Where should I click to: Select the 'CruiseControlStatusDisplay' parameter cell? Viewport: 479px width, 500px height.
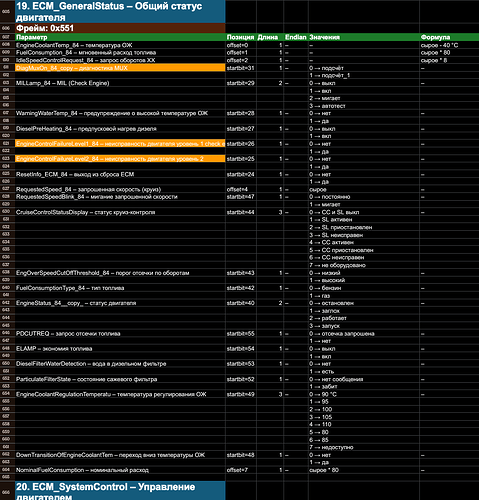pyautogui.click(x=120, y=212)
